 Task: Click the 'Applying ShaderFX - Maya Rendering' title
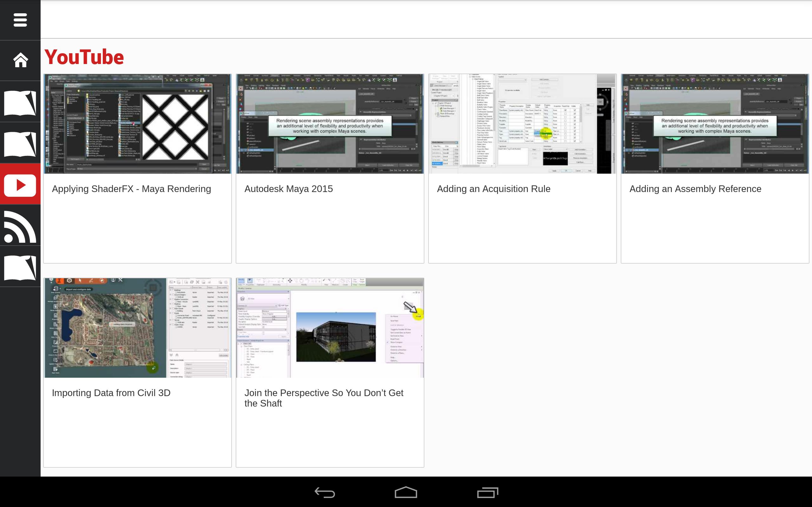click(x=131, y=189)
